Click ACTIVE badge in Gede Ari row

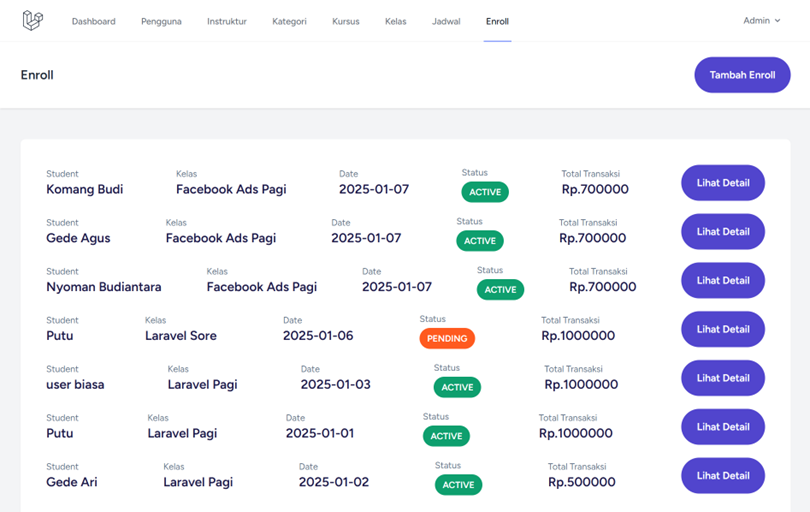458,485
